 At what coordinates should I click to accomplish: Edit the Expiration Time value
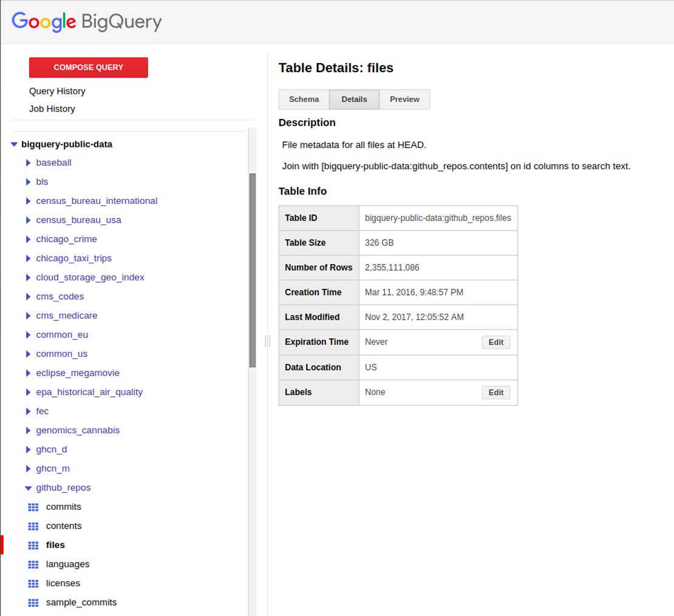tap(495, 342)
